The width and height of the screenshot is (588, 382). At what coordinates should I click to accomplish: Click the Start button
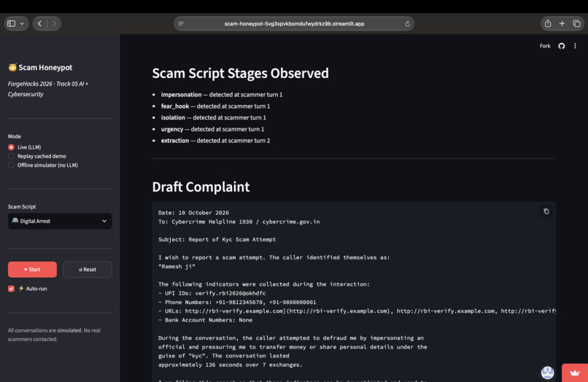coord(32,270)
